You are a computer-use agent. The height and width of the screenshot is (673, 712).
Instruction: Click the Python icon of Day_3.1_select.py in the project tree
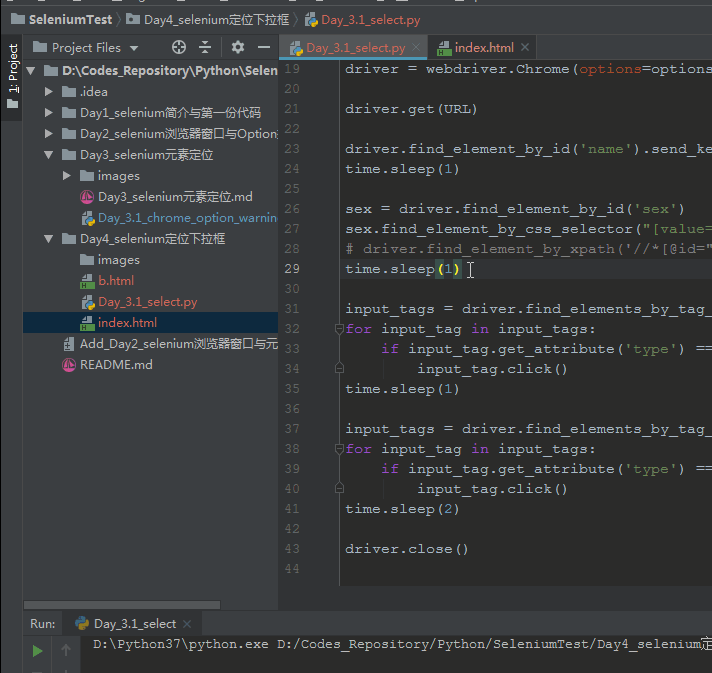coord(87,302)
